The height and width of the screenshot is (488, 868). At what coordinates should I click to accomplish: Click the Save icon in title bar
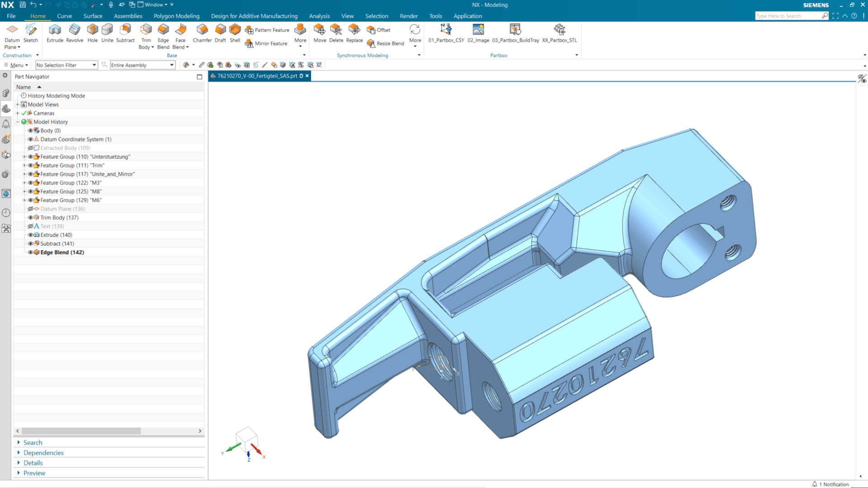pos(23,5)
